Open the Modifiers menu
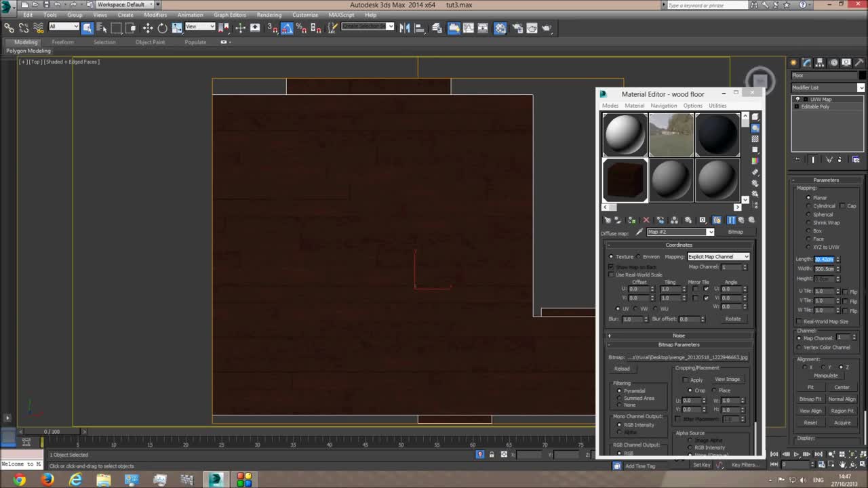Viewport: 868px width, 488px height. point(155,15)
